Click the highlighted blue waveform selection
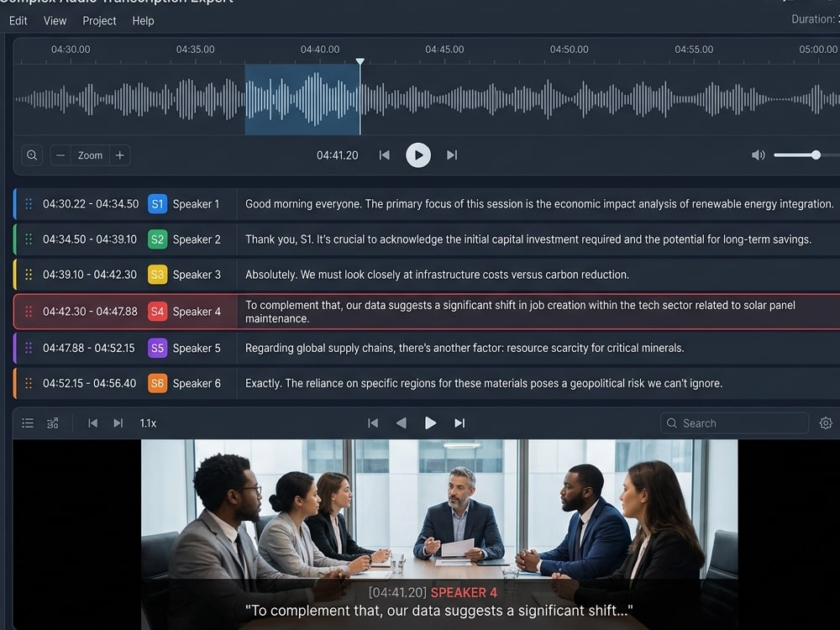Image resolution: width=840 pixels, height=630 pixels. coord(302,99)
